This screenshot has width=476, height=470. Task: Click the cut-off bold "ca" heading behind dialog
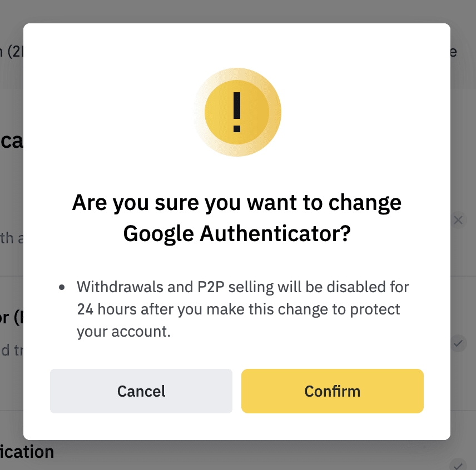pyautogui.click(x=11, y=141)
